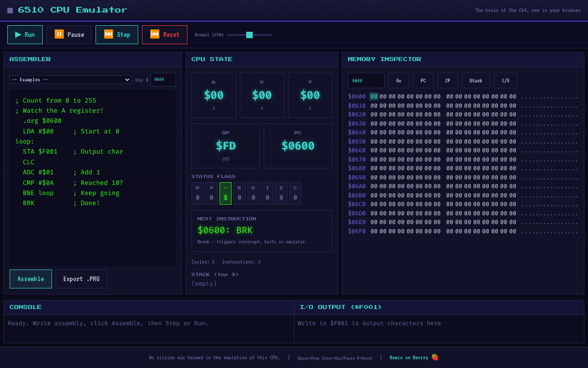This screenshot has width=588, height=368.
Task: Toggle the unused (-) status flag
Action: pos(226,193)
